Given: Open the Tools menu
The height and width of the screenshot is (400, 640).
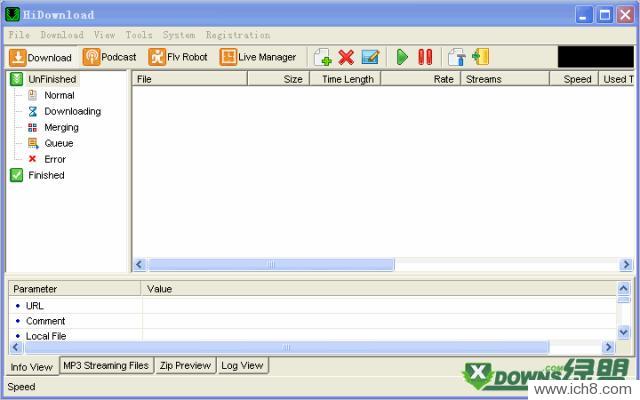Looking at the screenshot, I should (x=139, y=35).
